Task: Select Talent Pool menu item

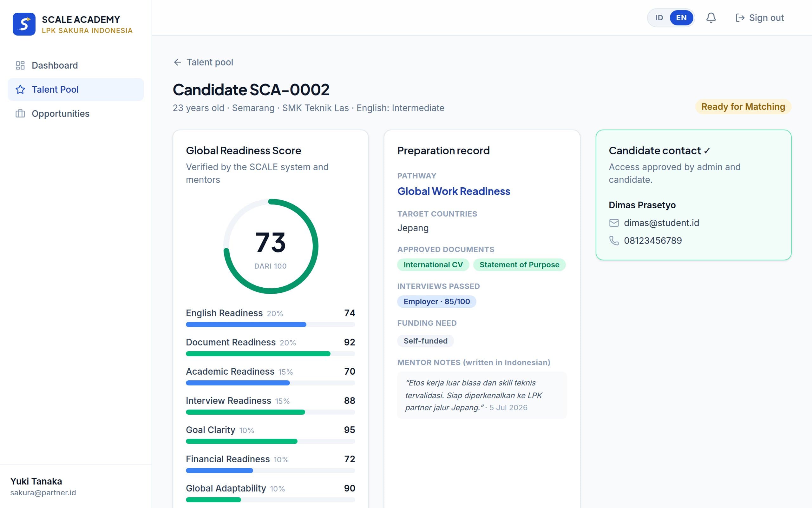Action: [76, 89]
